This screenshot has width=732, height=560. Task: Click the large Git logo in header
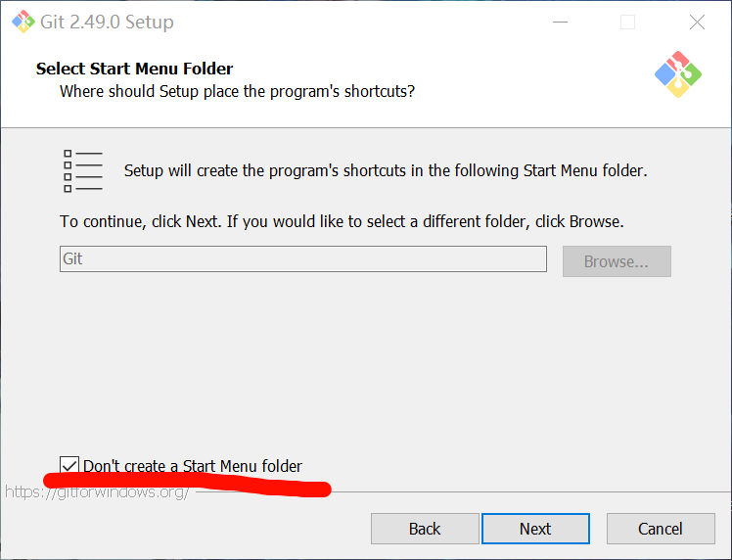click(x=678, y=74)
